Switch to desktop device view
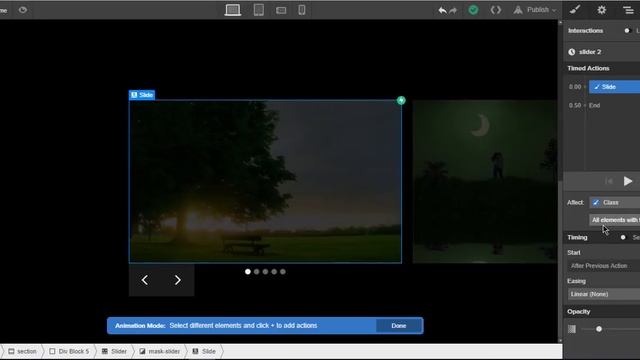This screenshot has width=640, height=360. (x=233, y=10)
